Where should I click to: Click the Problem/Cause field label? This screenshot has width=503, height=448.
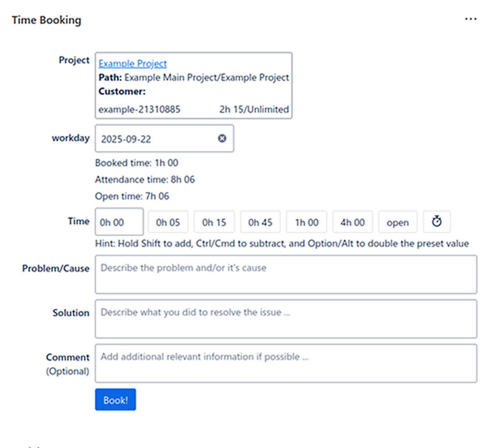(56, 269)
